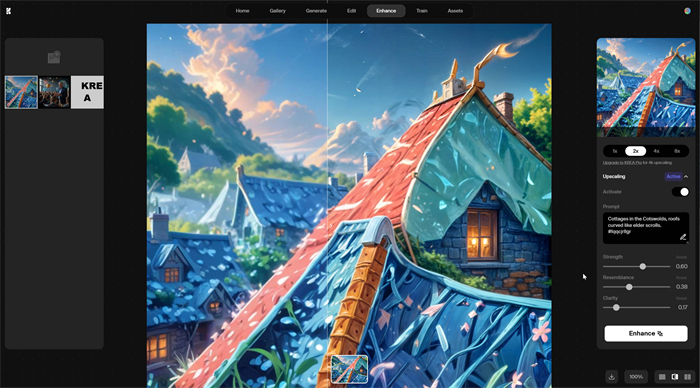Image resolution: width=700 pixels, height=388 pixels.
Task: Select the 1x upscale factor
Action: point(615,151)
